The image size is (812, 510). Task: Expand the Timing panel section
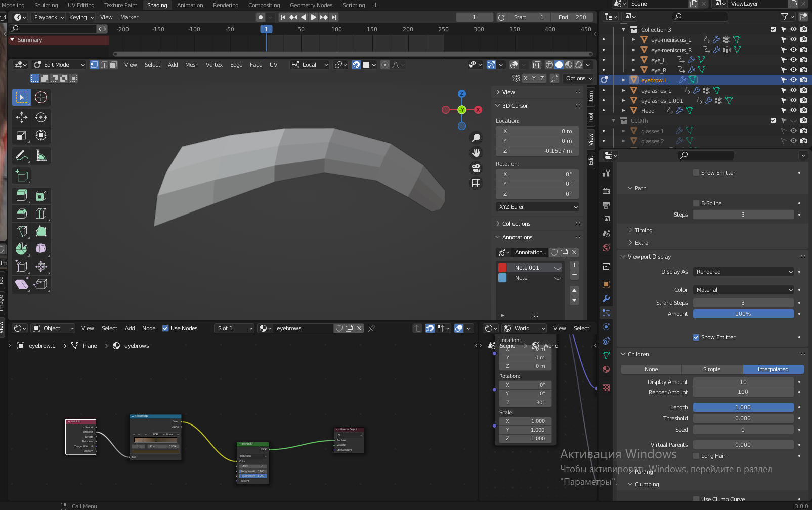[x=643, y=230]
